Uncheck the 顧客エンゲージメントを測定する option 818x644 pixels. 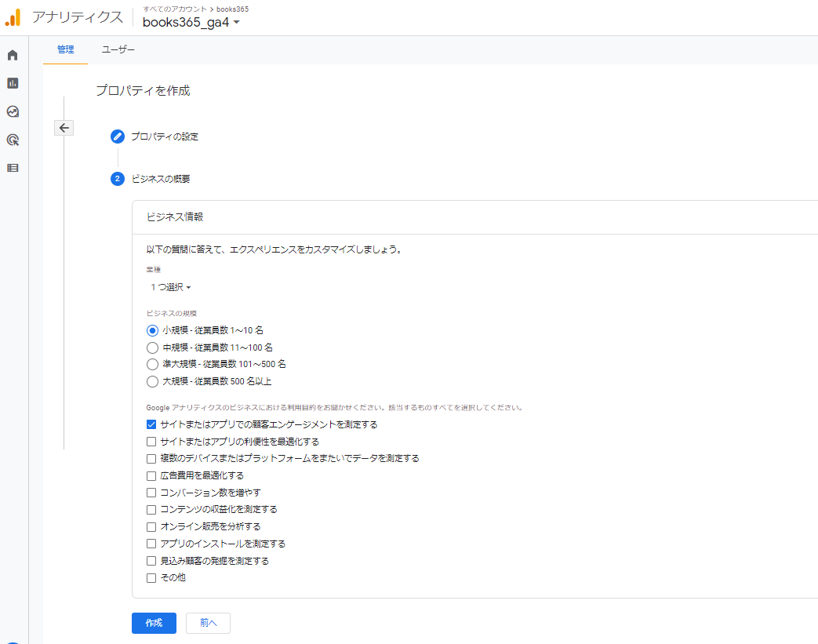(151, 424)
